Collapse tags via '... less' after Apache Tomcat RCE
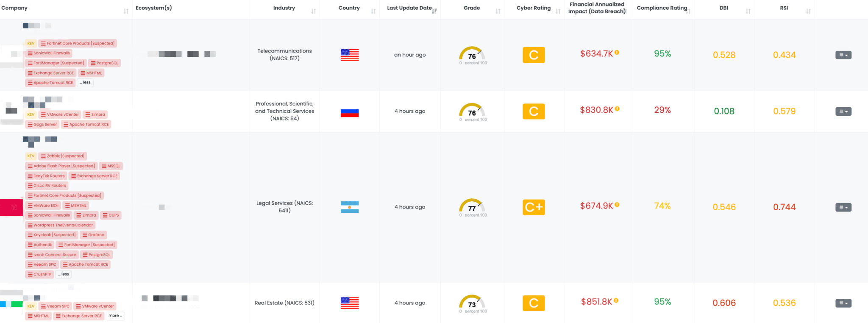868x323 pixels. [85, 83]
